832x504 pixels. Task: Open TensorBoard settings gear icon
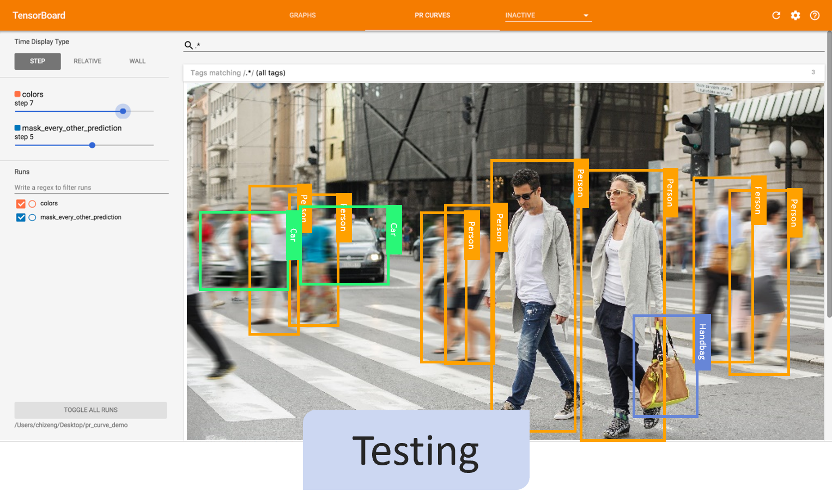click(x=795, y=15)
